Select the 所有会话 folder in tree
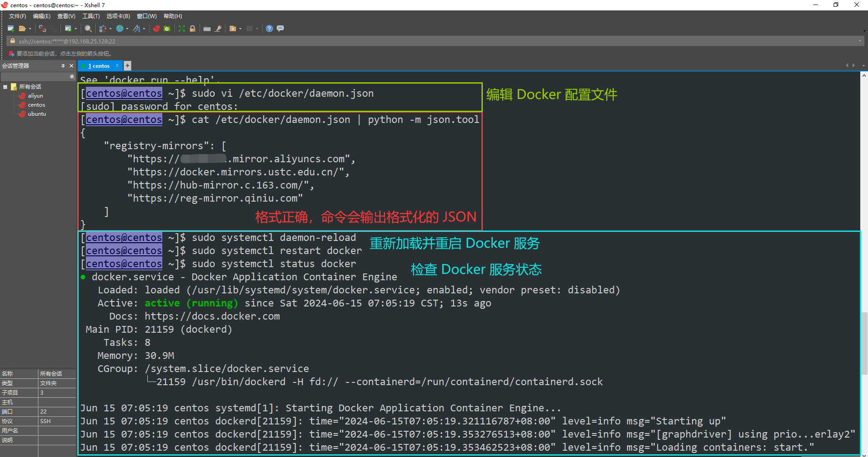The height and width of the screenshot is (457, 868). [x=30, y=87]
